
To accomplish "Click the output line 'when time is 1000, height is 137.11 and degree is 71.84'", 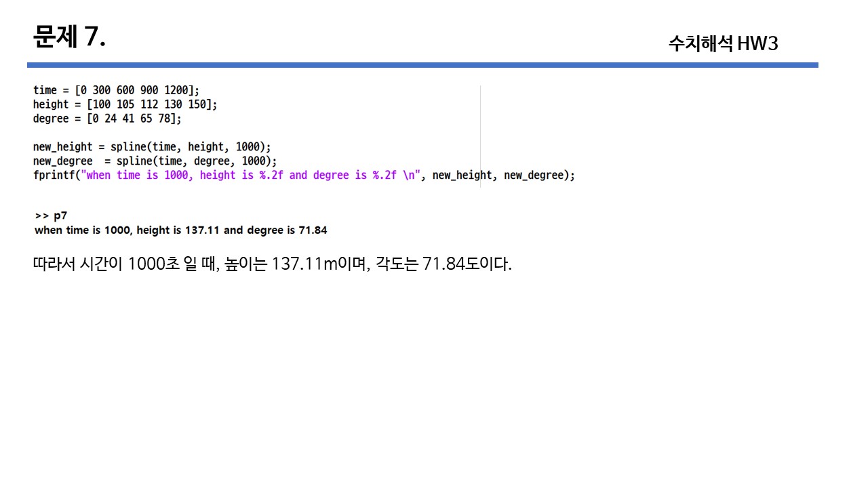I will [x=180, y=230].
